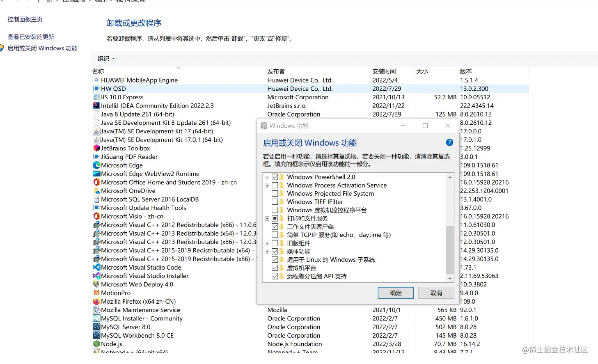Click the Java(TM) SE Development Kit 17.0.1 icon

(96, 140)
